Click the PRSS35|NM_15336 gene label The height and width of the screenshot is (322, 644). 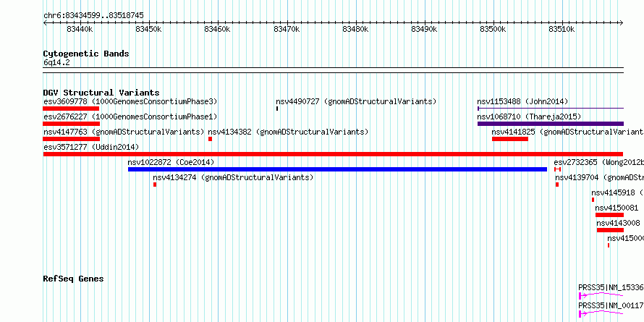611,287
